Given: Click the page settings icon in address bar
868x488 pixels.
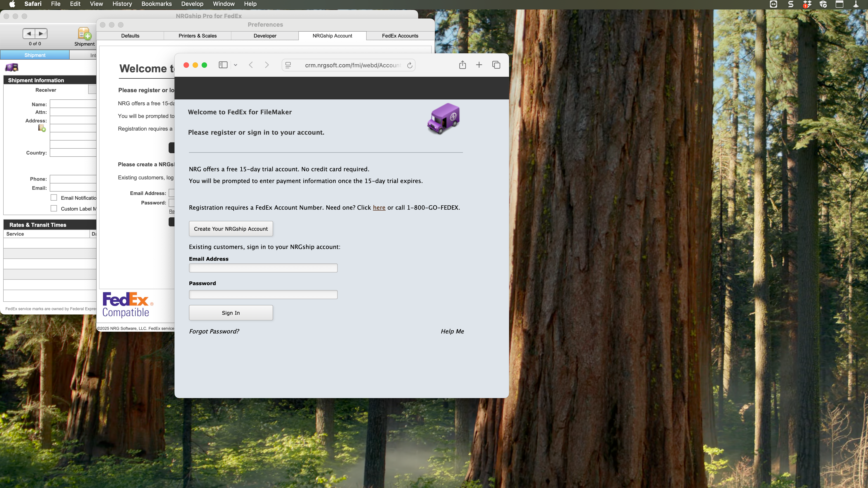Looking at the screenshot, I should pos(288,65).
